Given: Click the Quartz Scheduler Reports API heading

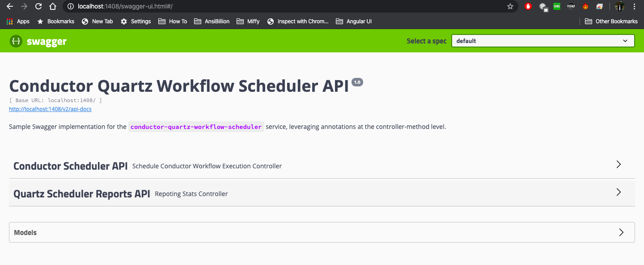Looking at the screenshot, I should click(x=82, y=194).
